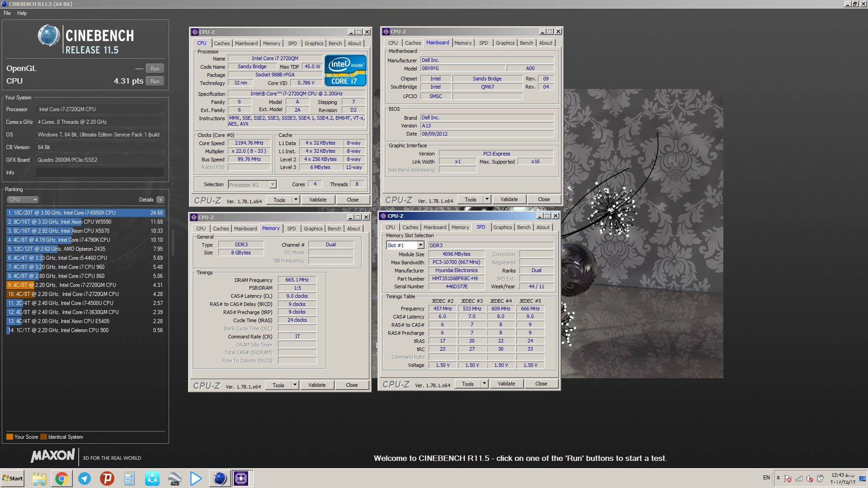Click the blue play-arrow taskbar icon

tap(196, 479)
